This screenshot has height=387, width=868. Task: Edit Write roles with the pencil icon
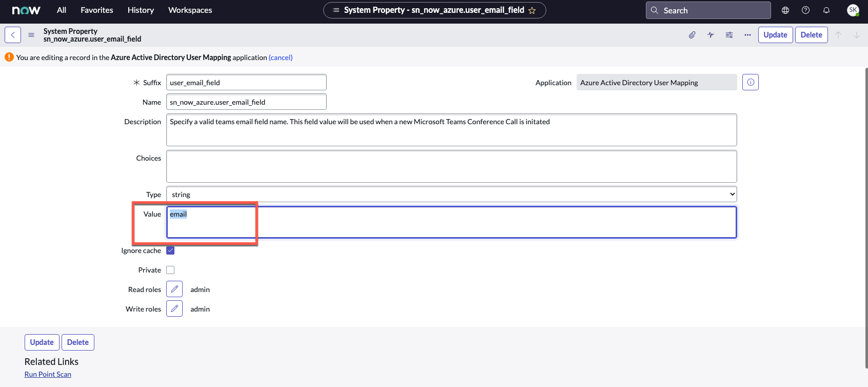(x=174, y=308)
